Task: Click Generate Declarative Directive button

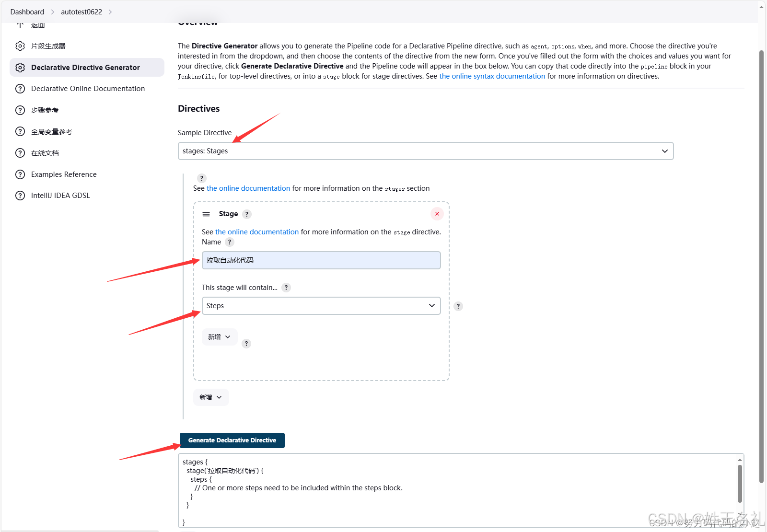Action: [x=232, y=440]
